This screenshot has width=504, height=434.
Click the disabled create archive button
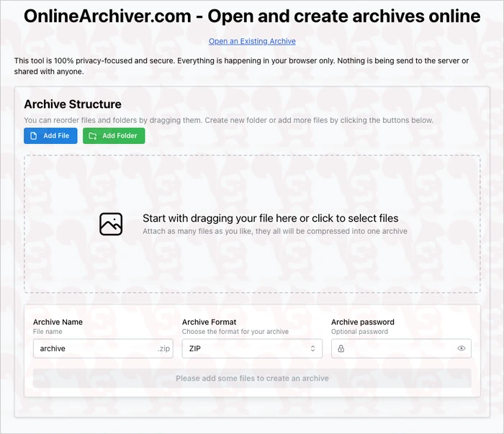pos(252,378)
